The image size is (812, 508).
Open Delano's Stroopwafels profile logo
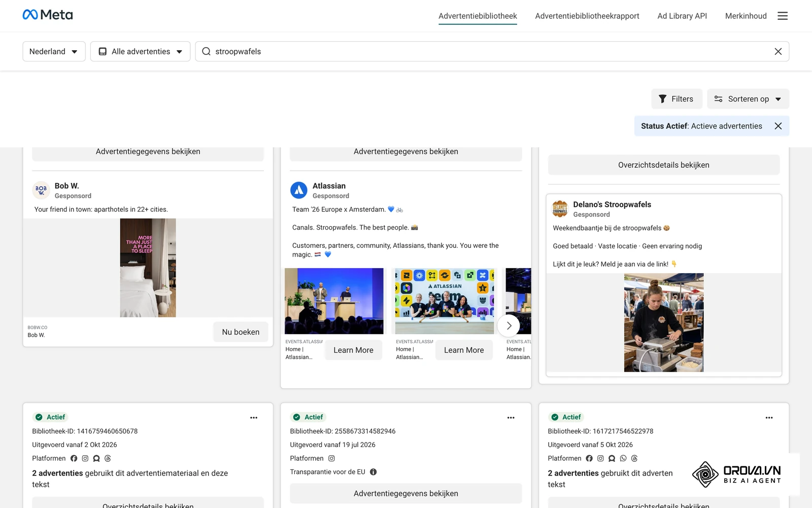coord(560,209)
